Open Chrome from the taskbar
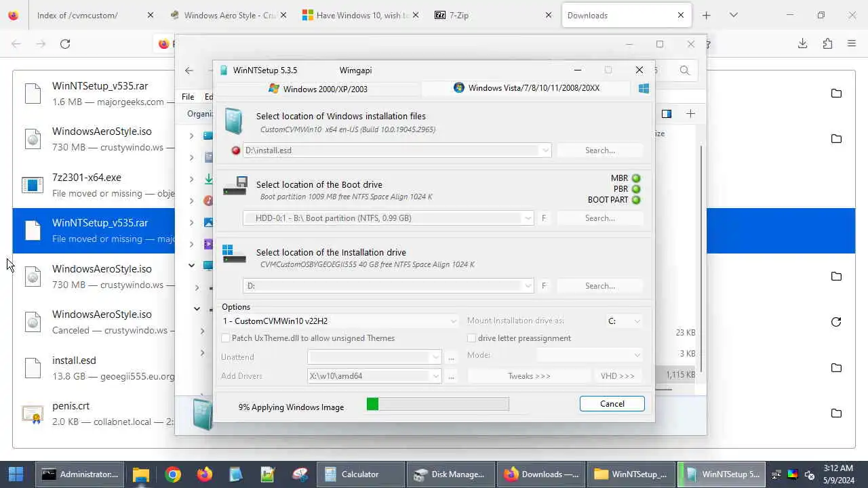This screenshot has width=868, height=488. point(173,474)
